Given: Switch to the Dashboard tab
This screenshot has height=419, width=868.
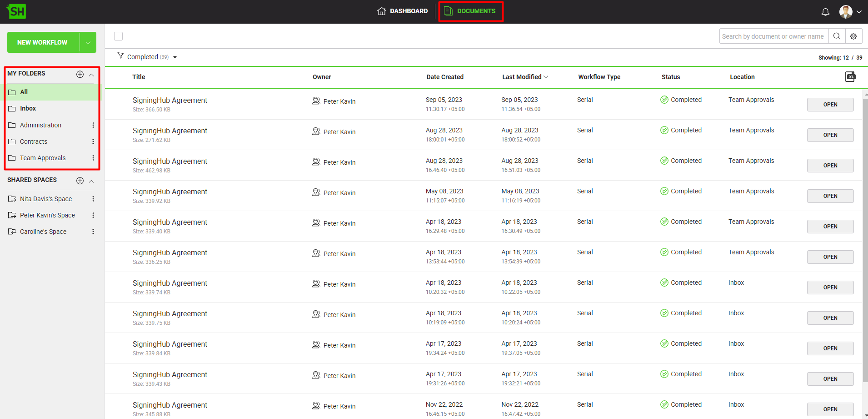Looking at the screenshot, I should pos(403,11).
